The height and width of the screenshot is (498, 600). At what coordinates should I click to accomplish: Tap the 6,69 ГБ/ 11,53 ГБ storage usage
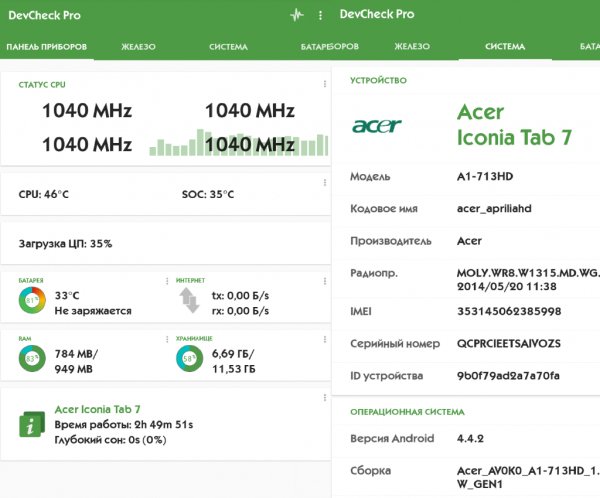click(x=233, y=361)
